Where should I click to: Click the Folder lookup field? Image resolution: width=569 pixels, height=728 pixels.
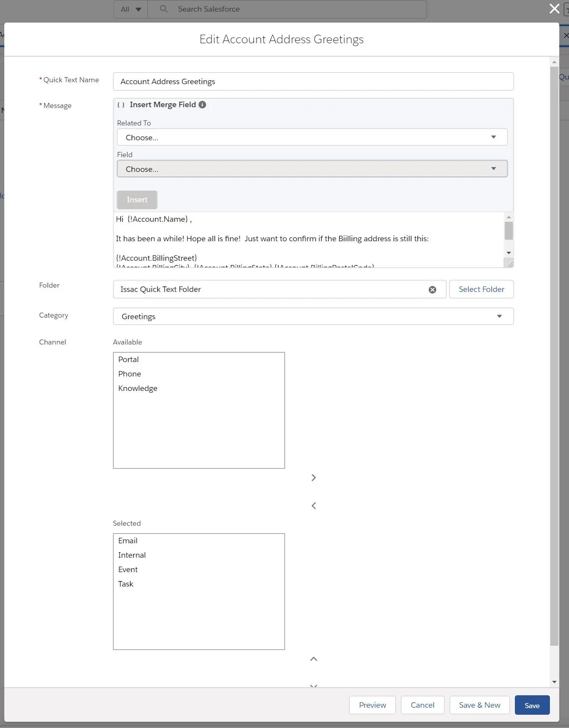280,289
